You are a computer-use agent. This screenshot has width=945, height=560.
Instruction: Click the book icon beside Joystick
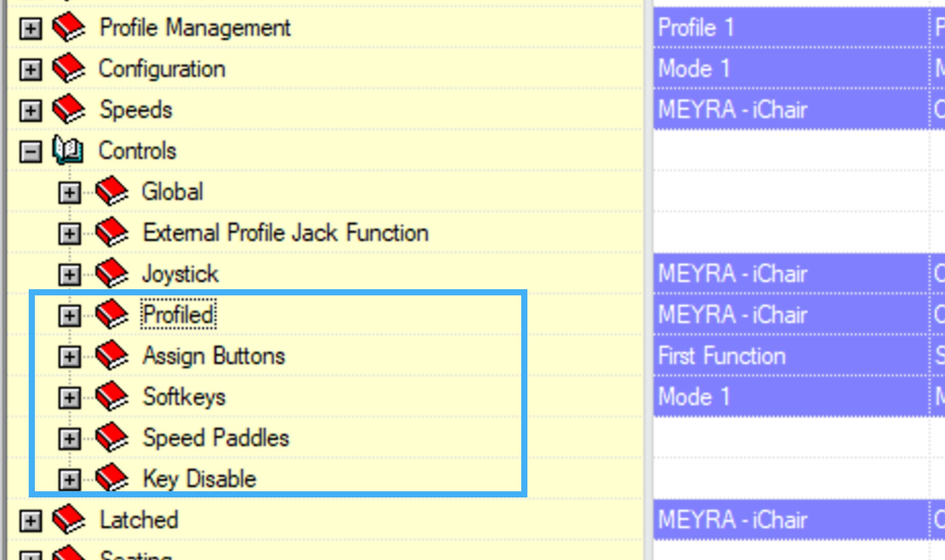(x=111, y=274)
